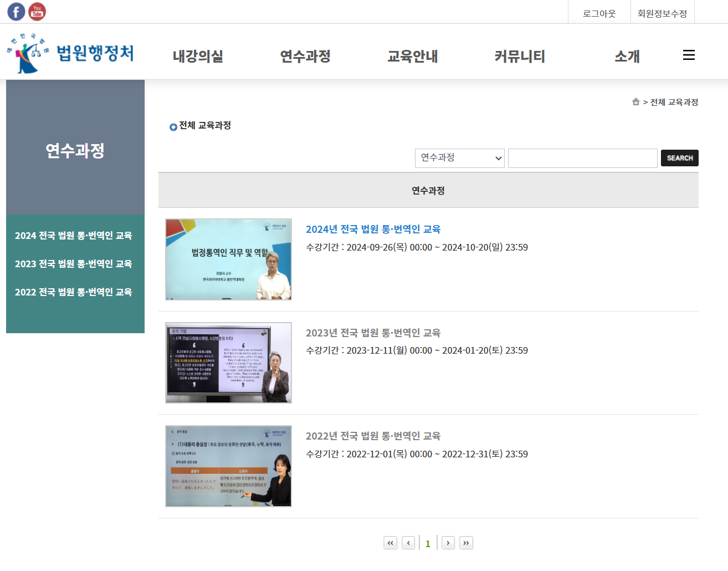Open the 커뮤니티 menu
This screenshot has height=571, width=728.
click(x=520, y=56)
